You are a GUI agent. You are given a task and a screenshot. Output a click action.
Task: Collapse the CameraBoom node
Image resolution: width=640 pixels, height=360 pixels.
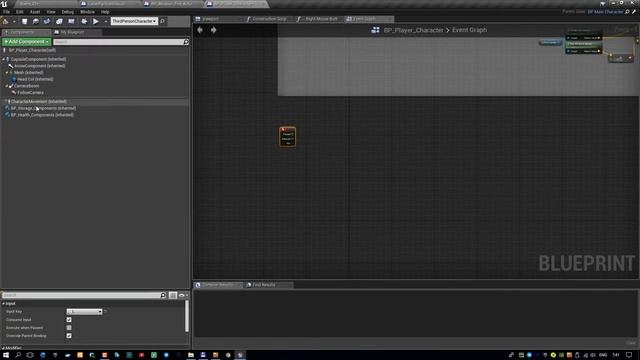[x=7, y=86]
